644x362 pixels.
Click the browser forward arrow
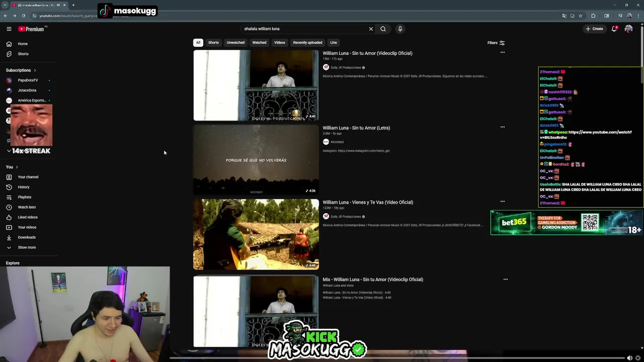point(14,16)
